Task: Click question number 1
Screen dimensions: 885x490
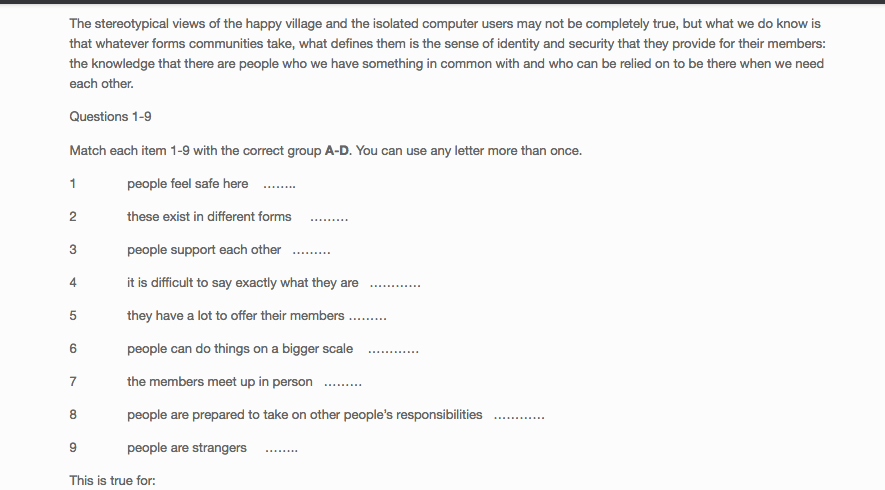Action: tap(73, 183)
